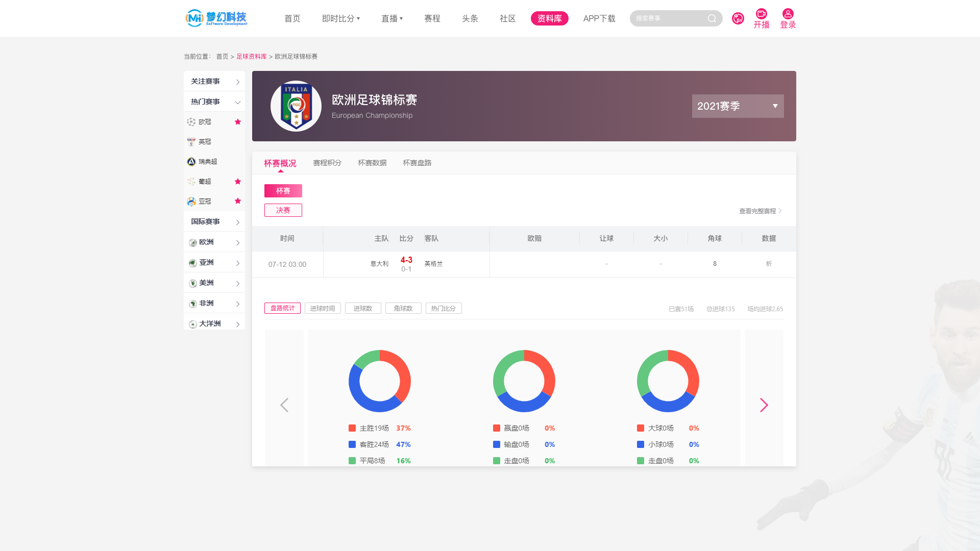Click the 大球/小球 donut chart
The height and width of the screenshot is (551, 980).
tap(668, 381)
